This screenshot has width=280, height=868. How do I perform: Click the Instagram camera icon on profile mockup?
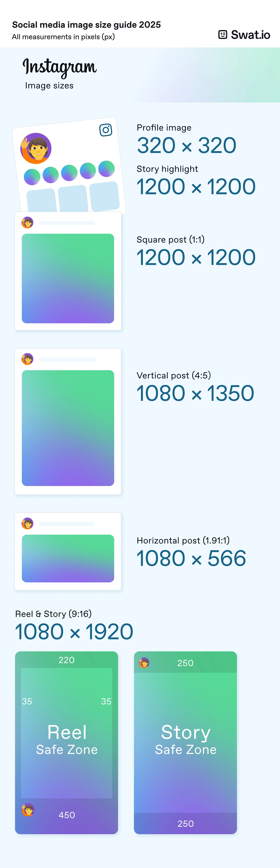coord(106,130)
